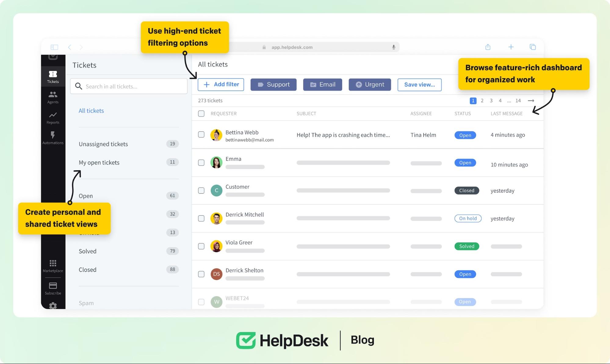Screen dimensions: 610x364
Task: Go to Automations lightning icon
Action: coord(53,135)
